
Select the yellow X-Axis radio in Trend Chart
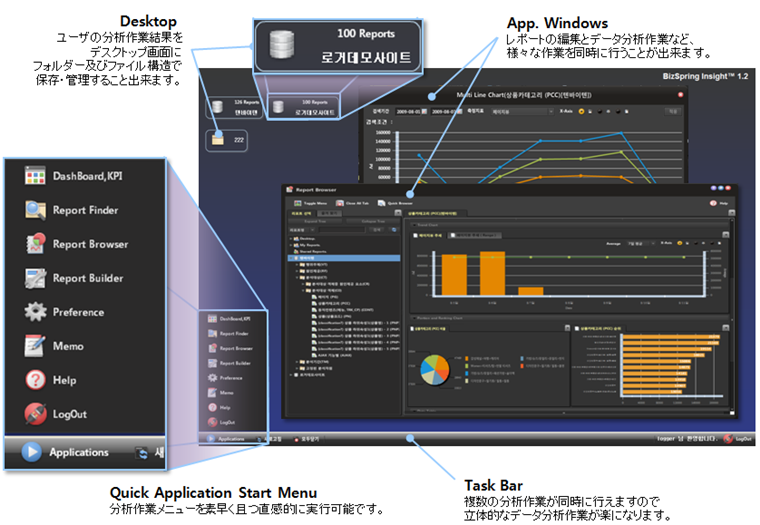tap(680, 243)
